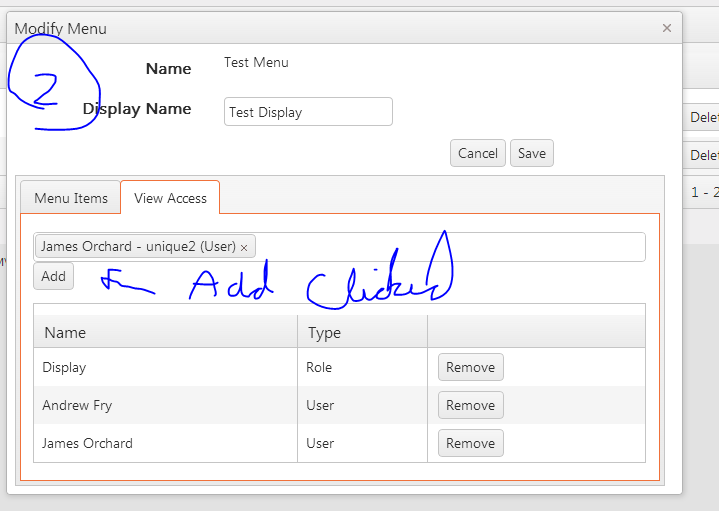The height and width of the screenshot is (511, 719).
Task: Click the first background Delete button
Action: (704, 117)
